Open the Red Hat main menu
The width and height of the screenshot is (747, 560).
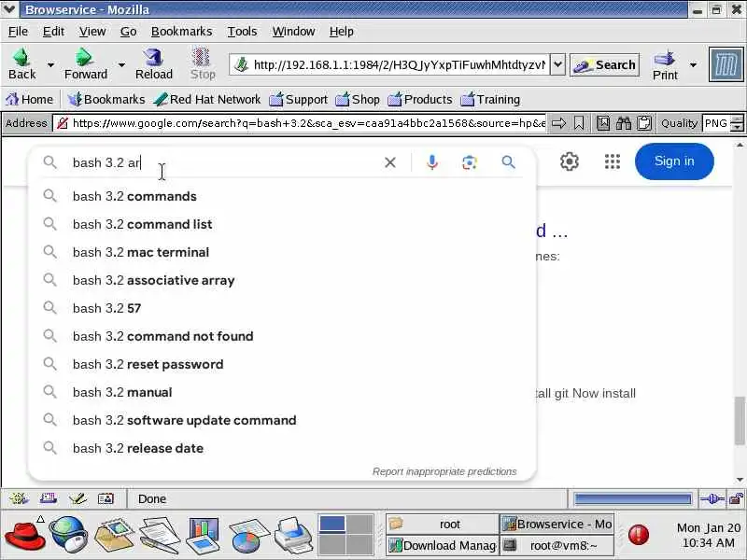click(25, 535)
